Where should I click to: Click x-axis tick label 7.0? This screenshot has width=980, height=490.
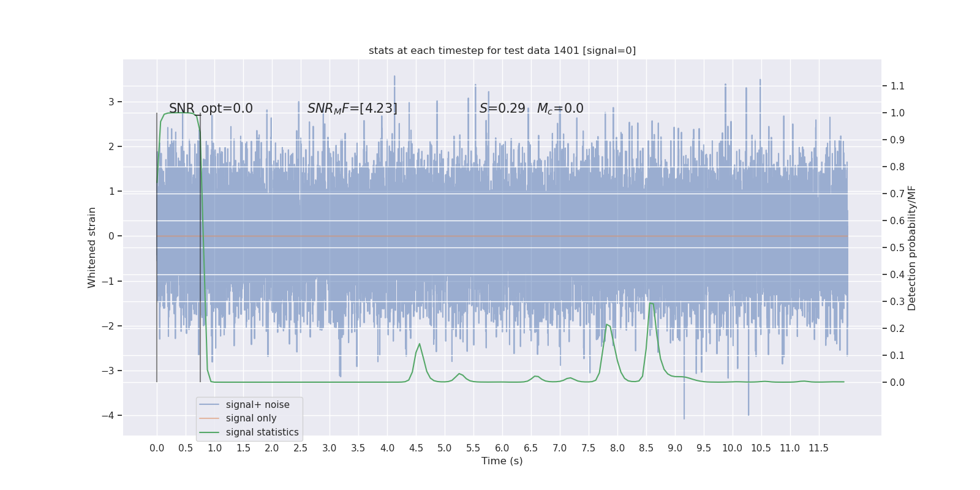point(560,448)
